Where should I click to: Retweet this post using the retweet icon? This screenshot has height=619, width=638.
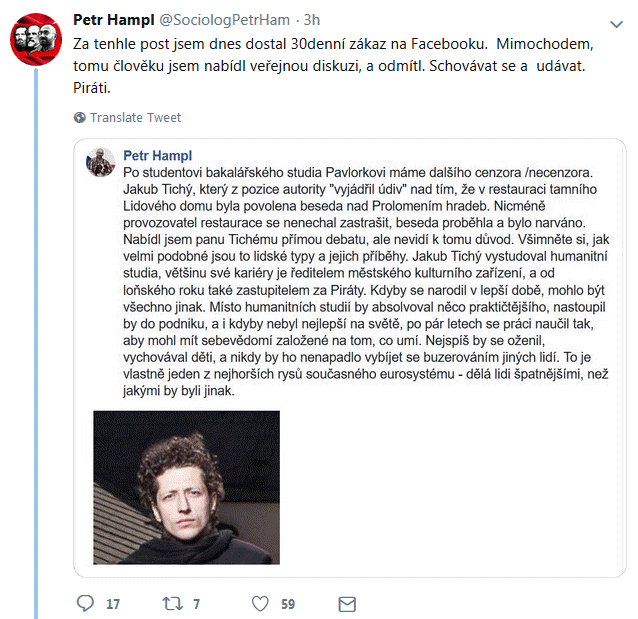pyautogui.click(x=172, y=603)
